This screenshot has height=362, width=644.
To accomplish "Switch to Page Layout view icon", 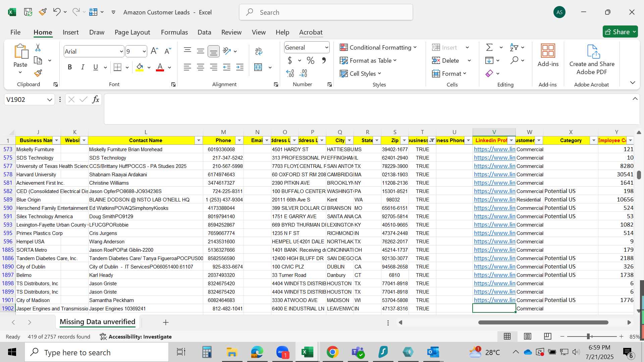I will [528, 336].
